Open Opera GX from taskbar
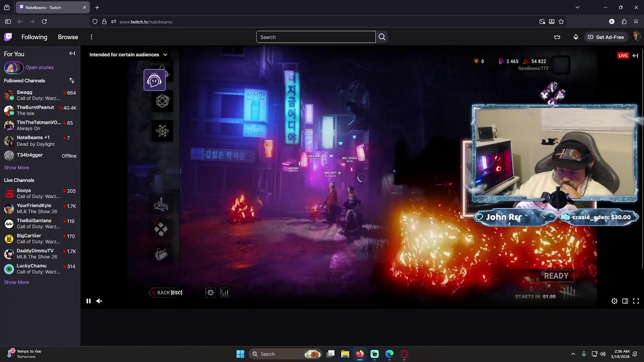The image size is (644, 362). tap(404, 354)
